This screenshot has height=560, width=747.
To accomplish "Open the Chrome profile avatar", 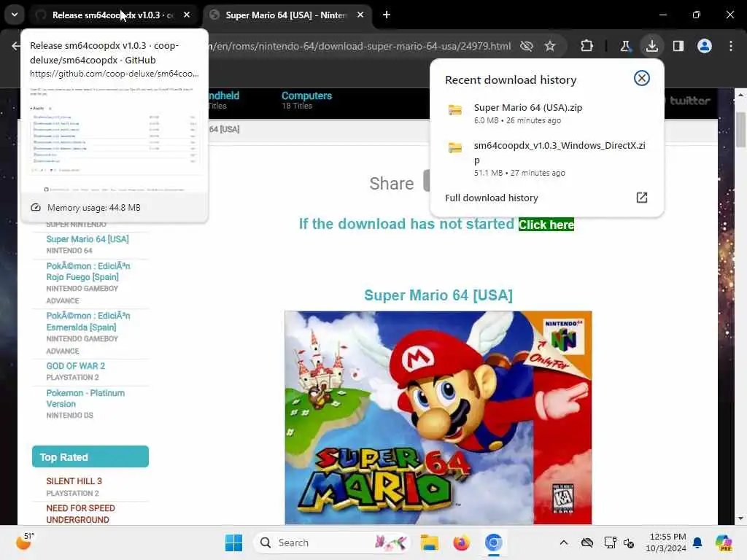I will coord(704,46).
